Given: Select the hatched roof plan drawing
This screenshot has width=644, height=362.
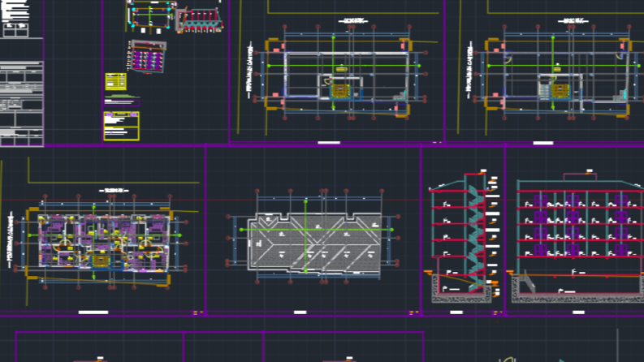Looking at the screenshot, I should pos(314,242).
